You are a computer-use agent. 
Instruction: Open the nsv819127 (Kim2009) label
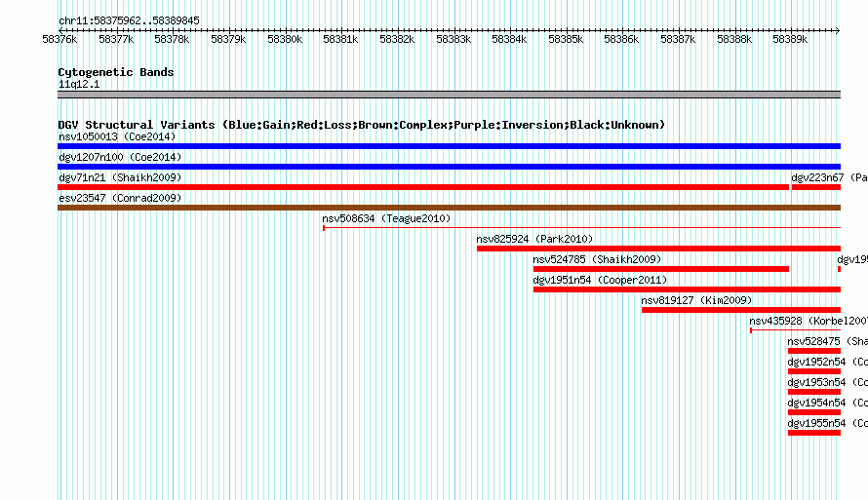click(696, 300)
